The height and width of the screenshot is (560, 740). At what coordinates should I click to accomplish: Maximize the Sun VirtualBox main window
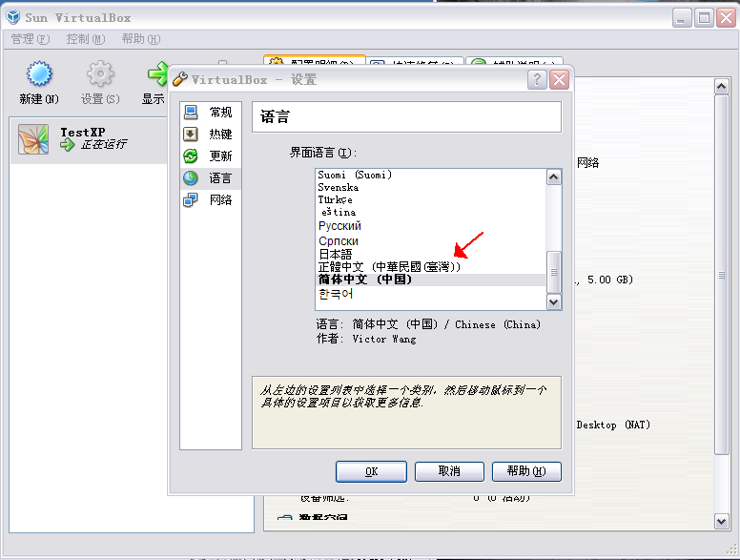point(704,18)
